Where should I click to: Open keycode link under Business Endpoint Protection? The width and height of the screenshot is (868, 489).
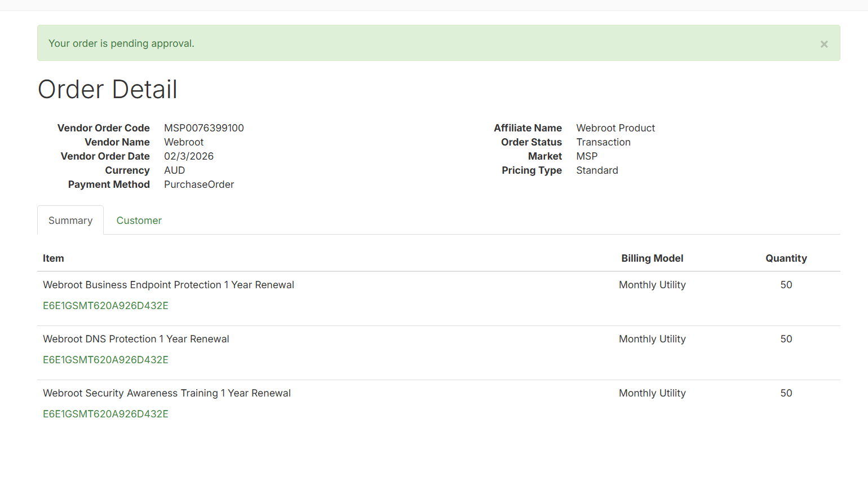click(x=105, y=306)
